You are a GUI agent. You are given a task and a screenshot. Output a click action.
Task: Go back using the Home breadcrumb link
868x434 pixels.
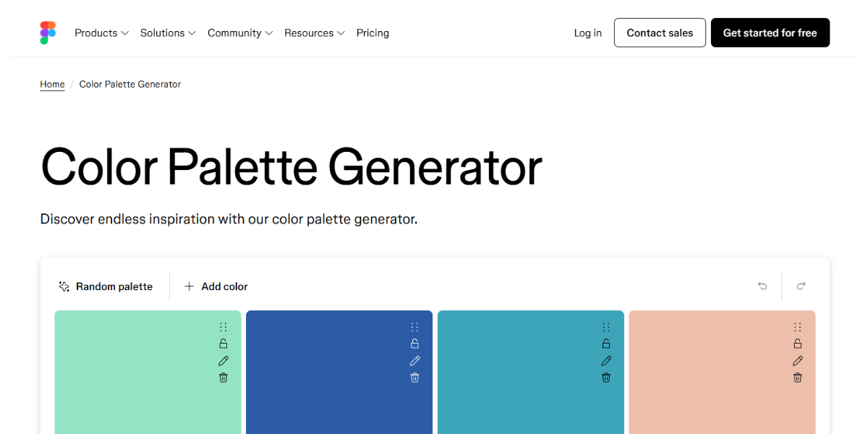coord(52,84)
